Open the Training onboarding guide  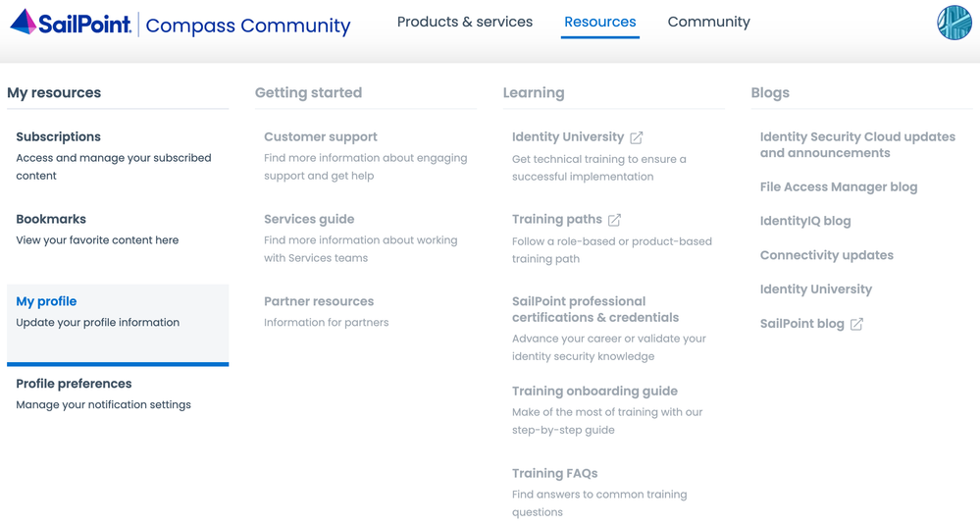[594, 391]
